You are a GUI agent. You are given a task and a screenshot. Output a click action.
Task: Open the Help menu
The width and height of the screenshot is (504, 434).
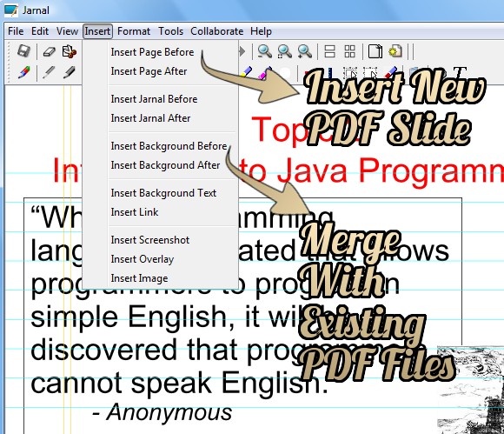261,31
